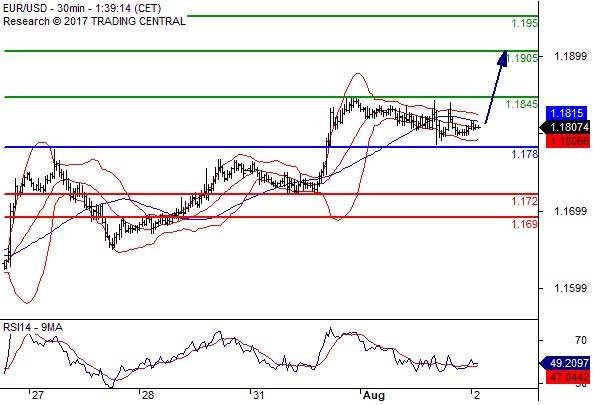Click the 1.1699 price axis value
The height and width of the screenshot is (405, 593).
[x=570, y=211]
